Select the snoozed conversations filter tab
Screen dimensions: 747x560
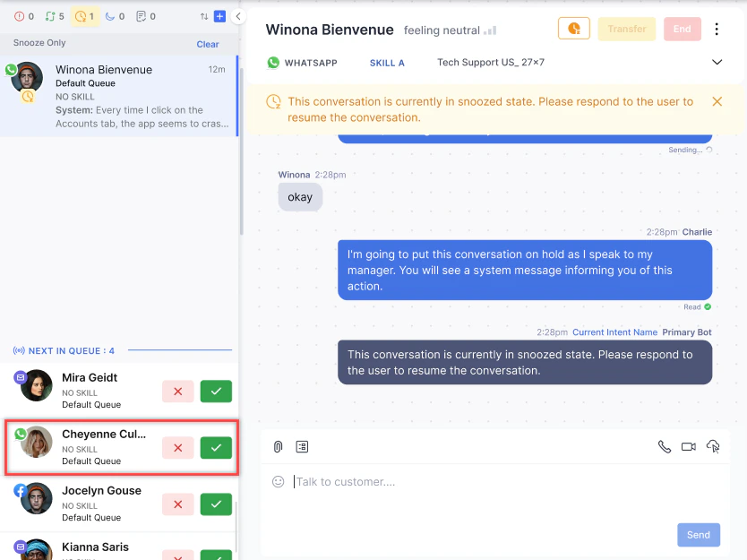click(x=85, y=17)
